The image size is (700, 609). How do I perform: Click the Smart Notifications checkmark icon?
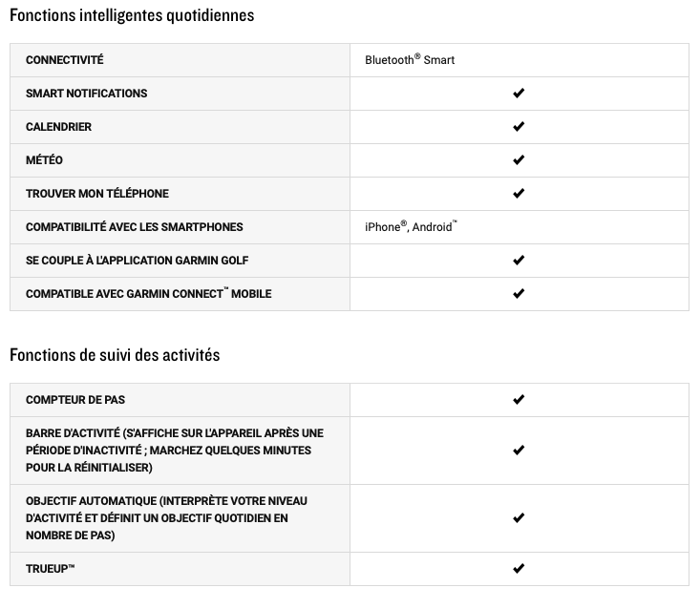(519, 94)
